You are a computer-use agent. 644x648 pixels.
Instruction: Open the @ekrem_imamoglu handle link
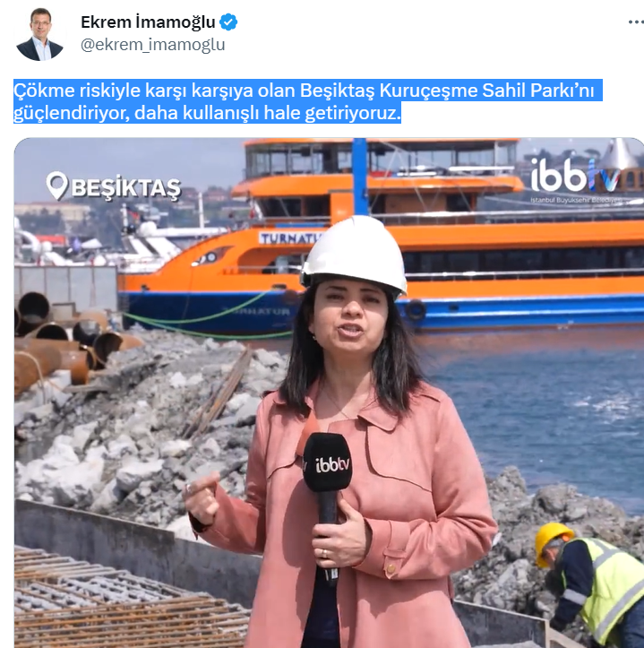pos(153,45)
